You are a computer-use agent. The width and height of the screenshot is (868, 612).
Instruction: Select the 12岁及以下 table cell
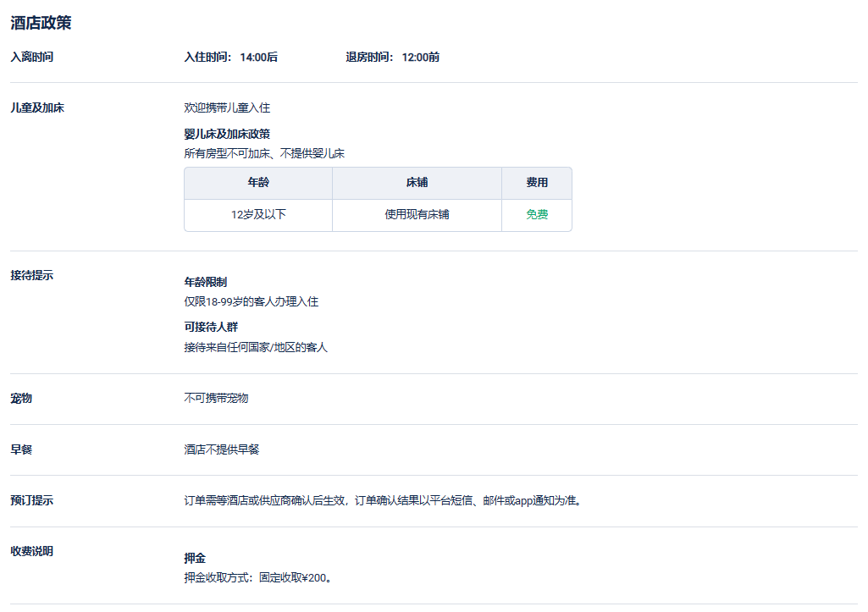tap(258, 215)
